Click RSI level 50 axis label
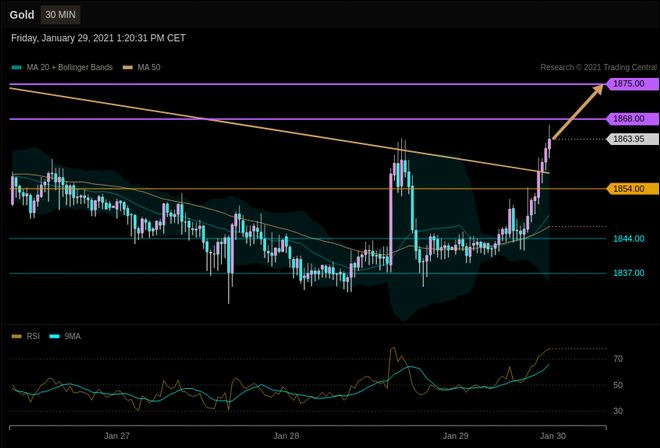The width and height of the screenshot is (660, 448). tap(618, 385)
